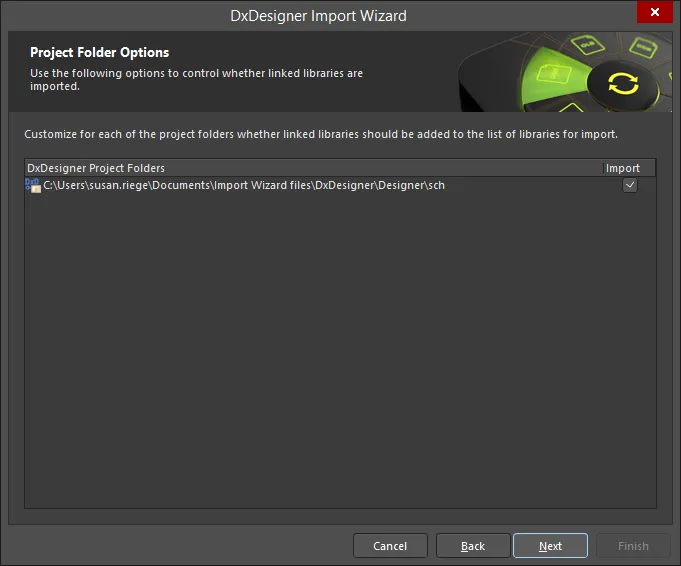
Task: Click the highlighted green file wedge icon
Action: click(553, 73)
